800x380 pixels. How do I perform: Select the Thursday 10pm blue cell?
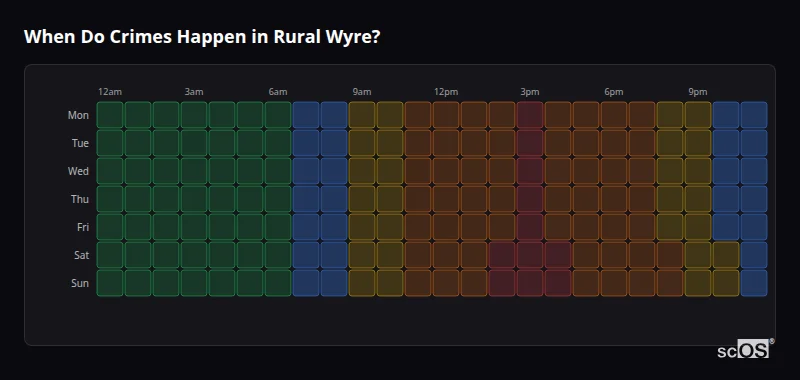726,199
